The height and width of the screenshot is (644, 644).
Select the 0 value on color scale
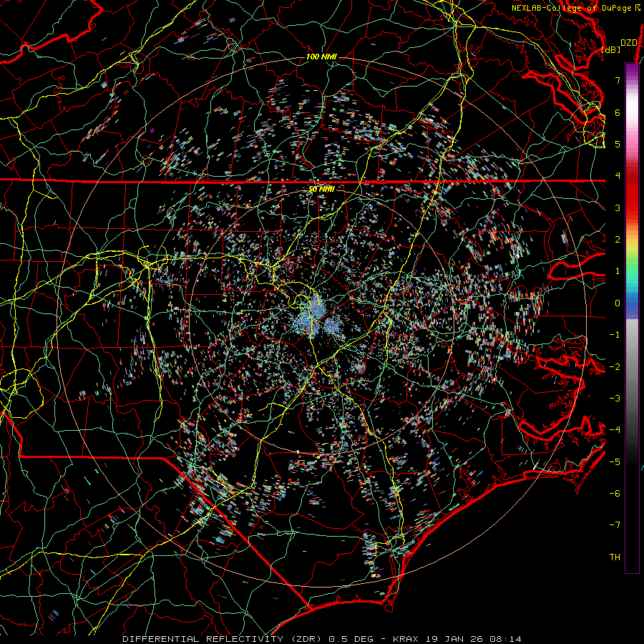point(618,303)
